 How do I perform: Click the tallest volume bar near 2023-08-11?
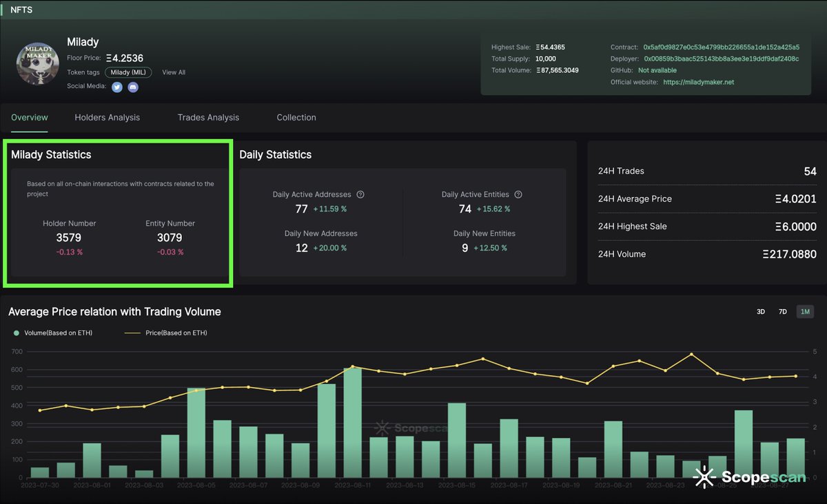coord(353,423)
